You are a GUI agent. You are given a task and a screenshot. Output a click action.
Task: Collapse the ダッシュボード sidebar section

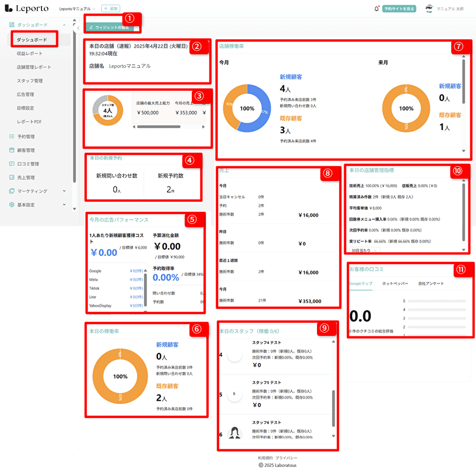(64, 24)
